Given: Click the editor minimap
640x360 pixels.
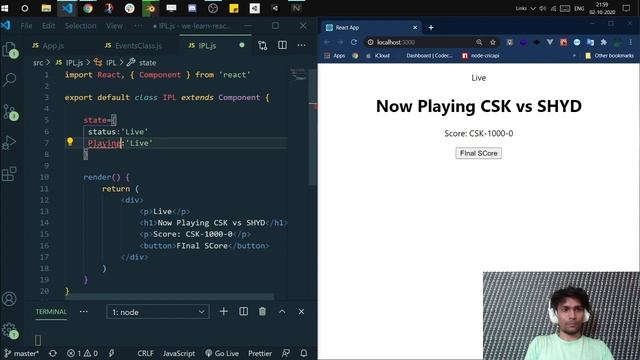Looking at the screenshot, I should [298, 75].
